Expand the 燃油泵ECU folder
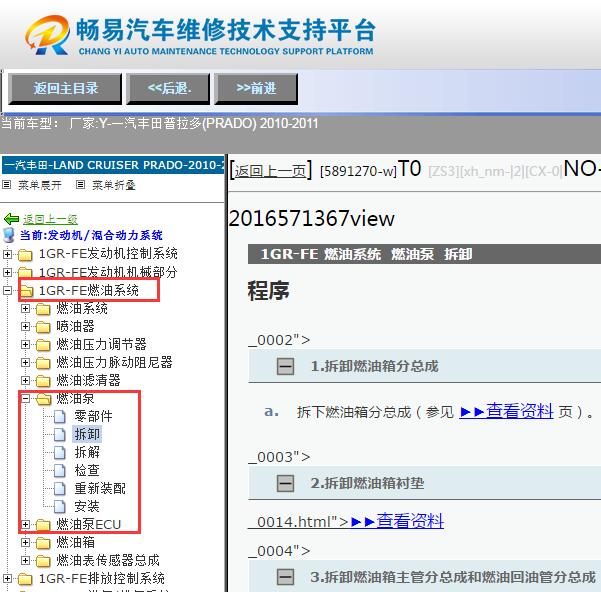Viewport: 601px width, 592px height. tap(25, 525)
